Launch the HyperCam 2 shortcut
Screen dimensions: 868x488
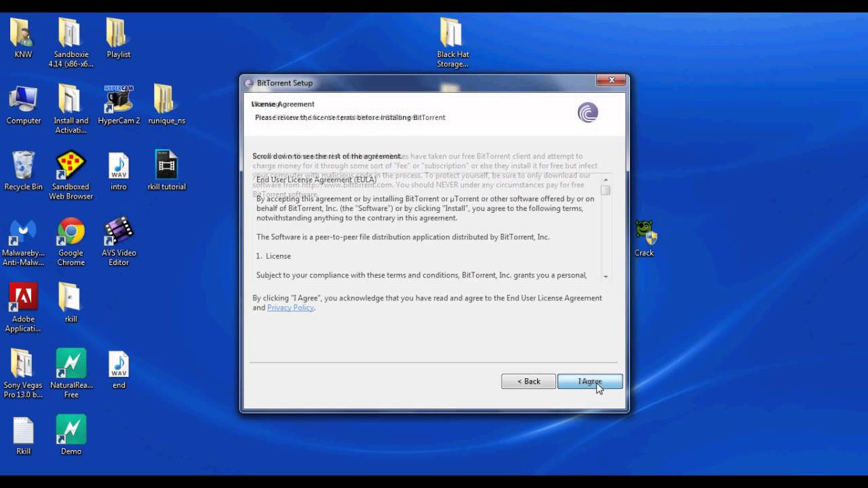point(119,104)
